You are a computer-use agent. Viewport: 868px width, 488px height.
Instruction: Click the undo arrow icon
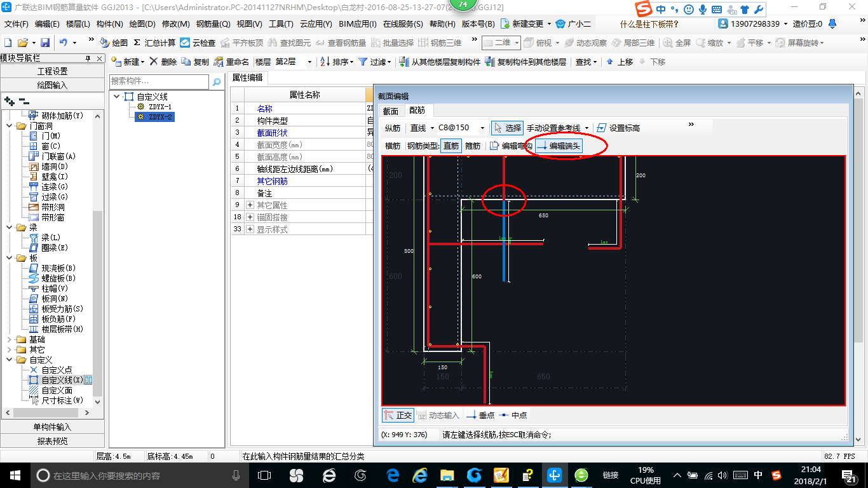point(64,43)
